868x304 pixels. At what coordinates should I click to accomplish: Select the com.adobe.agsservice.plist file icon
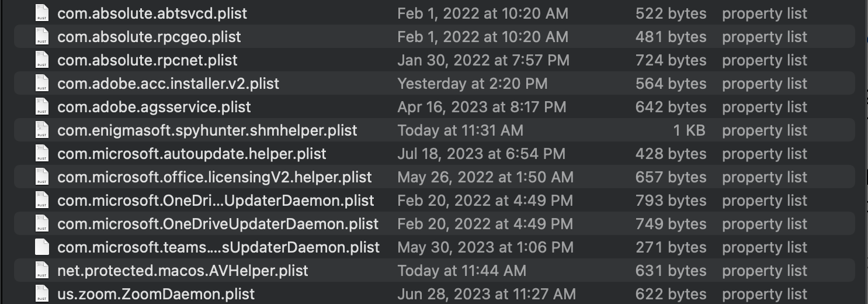(41, 107)
